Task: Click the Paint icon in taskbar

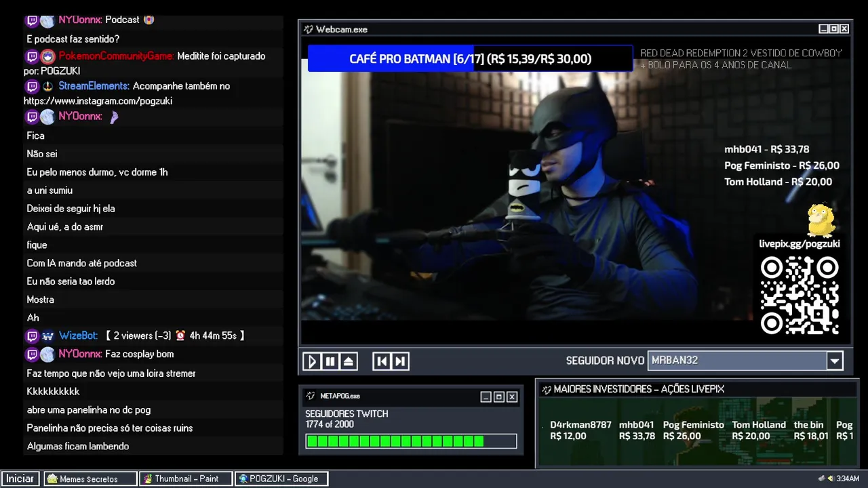Action: click(x=148, y=479)
